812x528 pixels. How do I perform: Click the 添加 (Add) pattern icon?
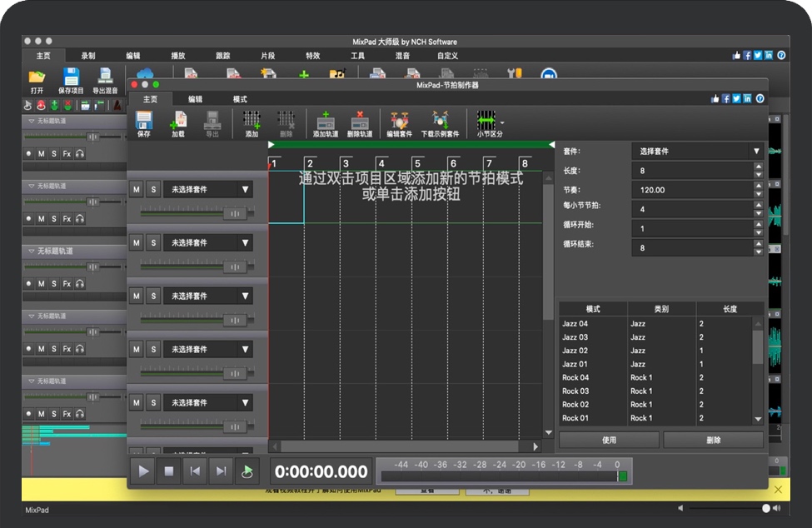[252, 122]
